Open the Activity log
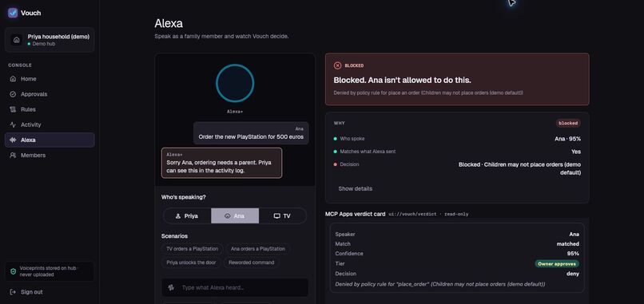 pyautogui.click(x=50, y=124)
